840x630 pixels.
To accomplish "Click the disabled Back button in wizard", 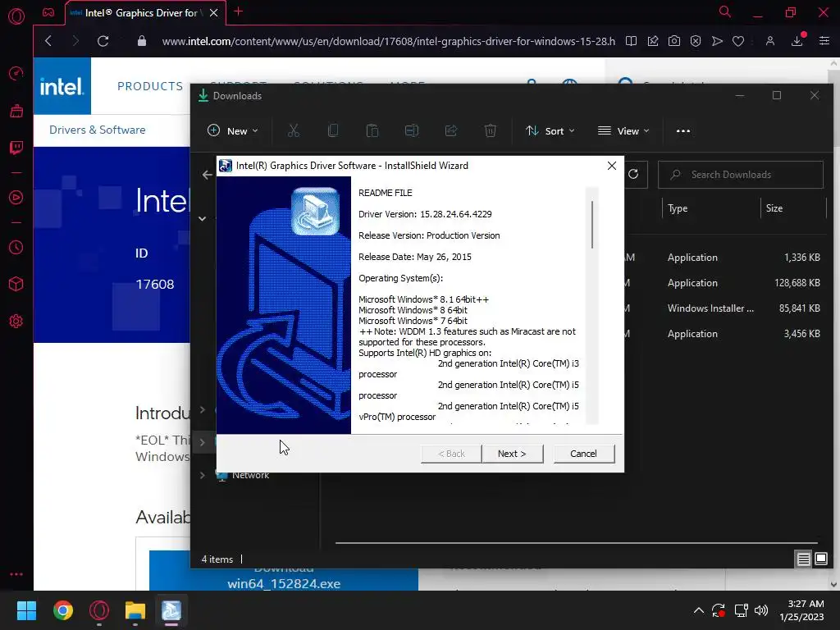I will [451, 454].
